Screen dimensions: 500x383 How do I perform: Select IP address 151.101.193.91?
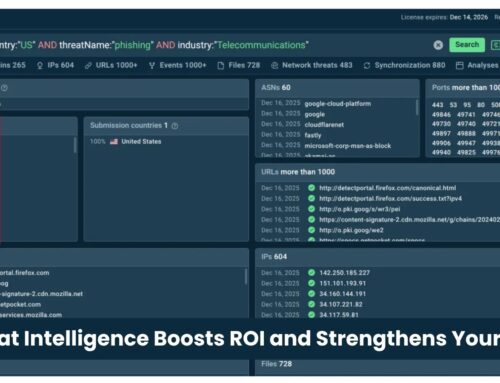[x=343, y=283]
